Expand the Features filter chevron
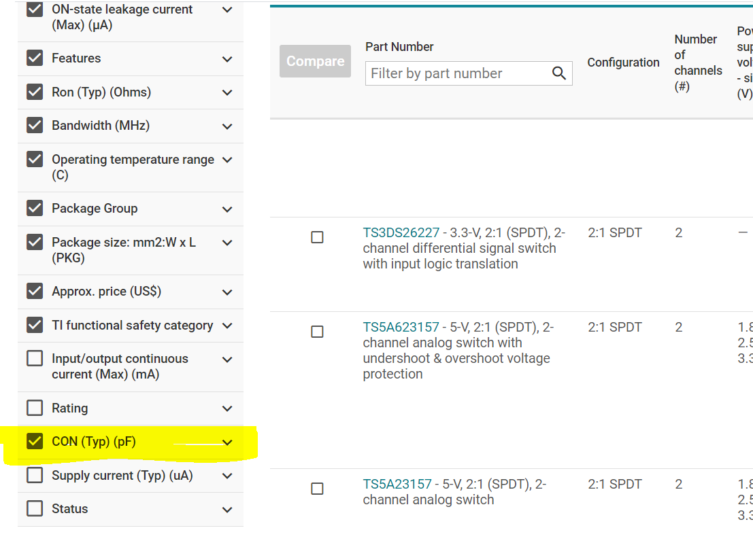 tap(227, 59)
